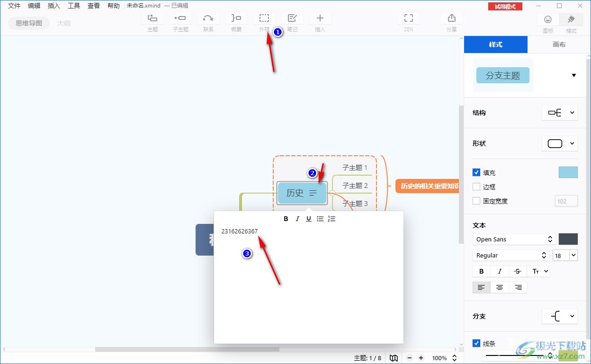
Task: Insert bullet list in the note
Action: (x=320, y=219)
